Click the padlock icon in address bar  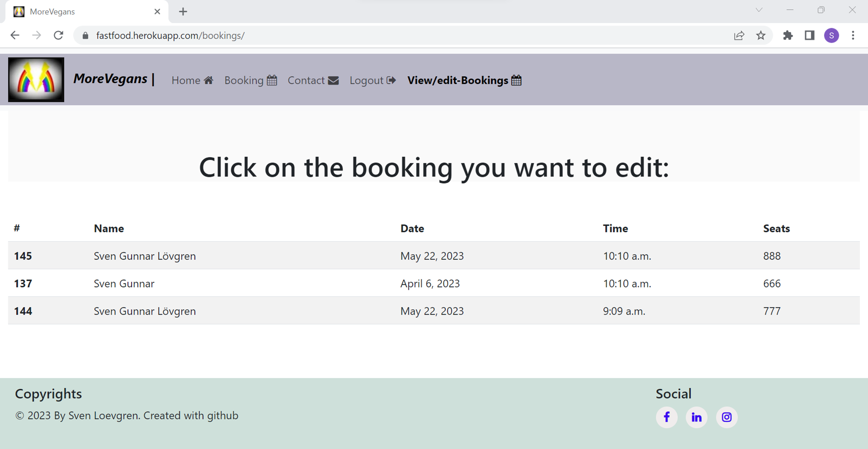(85, 35)
